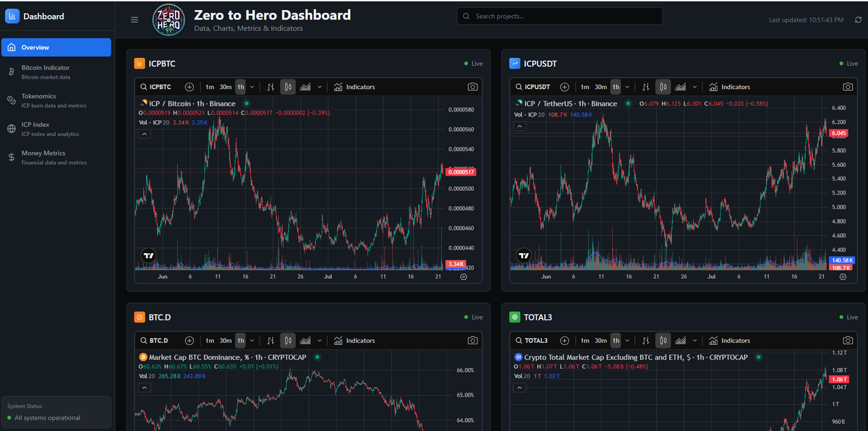Open Money Metrics in sidebar
Image resolution: width=868 pixels, height=431 pixels.
click(56, 157)
